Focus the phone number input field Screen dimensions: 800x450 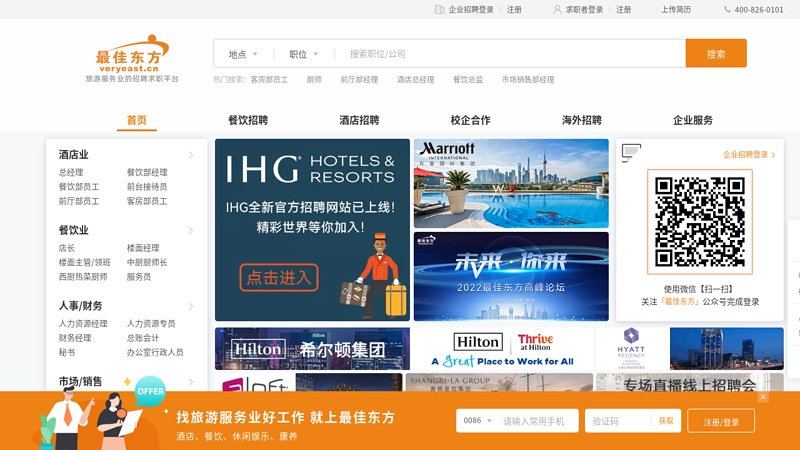tap(537, 421)
